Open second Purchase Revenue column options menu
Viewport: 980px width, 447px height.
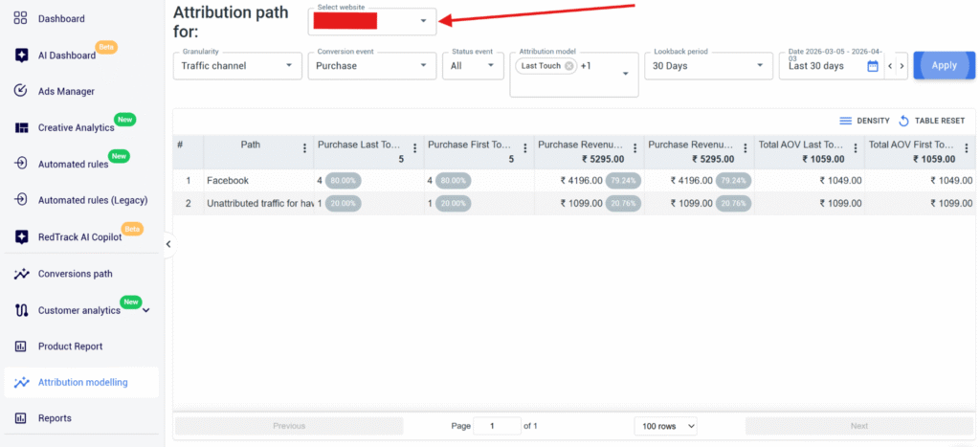[x=745, y=148]
